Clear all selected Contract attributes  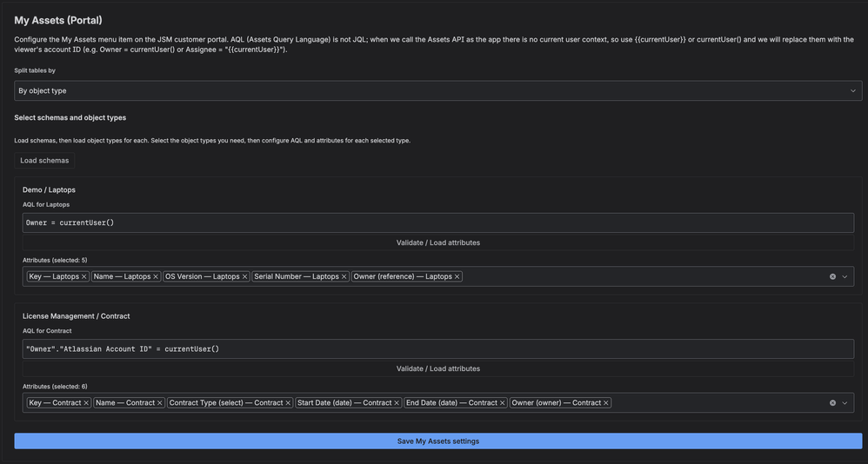pyautogui.click(x=832, y=403)
